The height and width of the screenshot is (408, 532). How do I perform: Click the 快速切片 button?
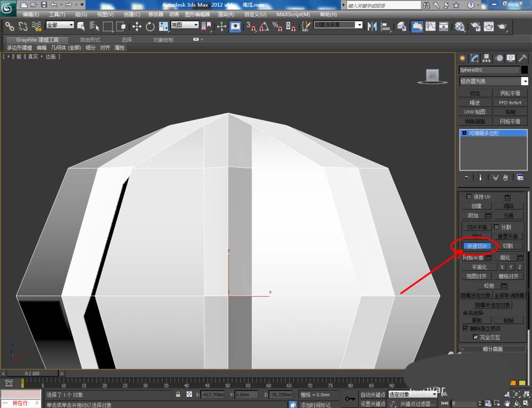477,246
